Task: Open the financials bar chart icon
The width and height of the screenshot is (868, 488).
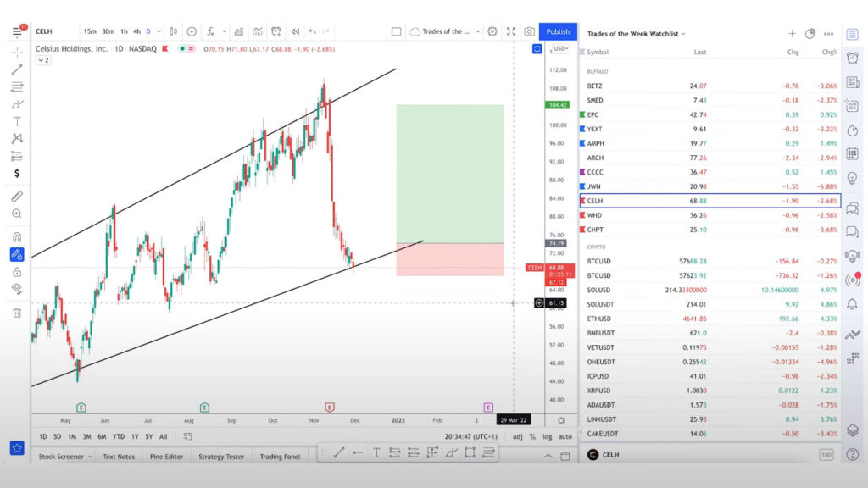Action: click(238, 31)
